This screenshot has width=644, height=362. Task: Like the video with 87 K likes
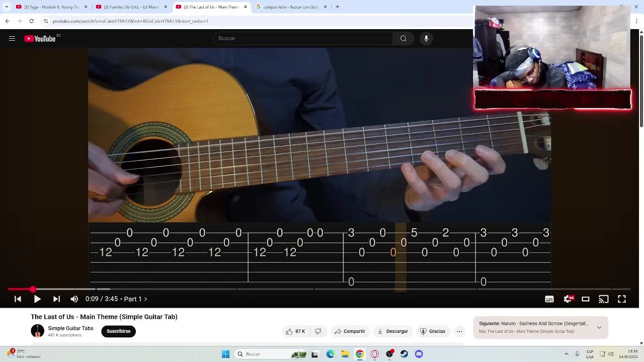[x=296, y=331]
